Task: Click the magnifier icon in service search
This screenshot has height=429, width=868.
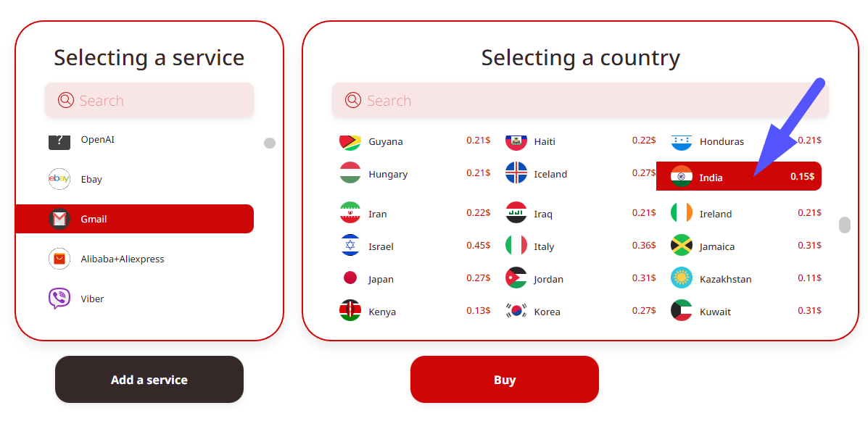Action: pos(66,100)
